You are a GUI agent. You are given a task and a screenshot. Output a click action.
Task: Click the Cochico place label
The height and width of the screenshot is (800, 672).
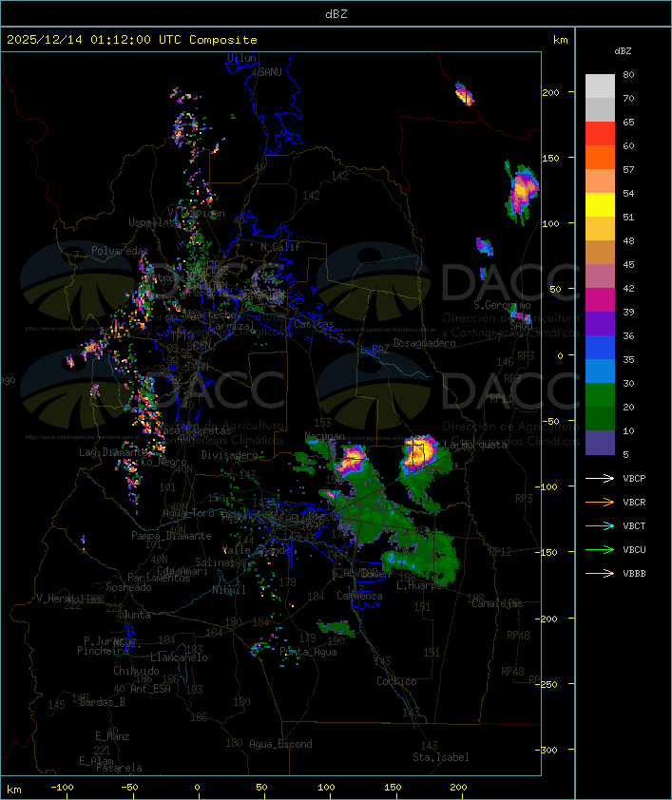(396, 681)
